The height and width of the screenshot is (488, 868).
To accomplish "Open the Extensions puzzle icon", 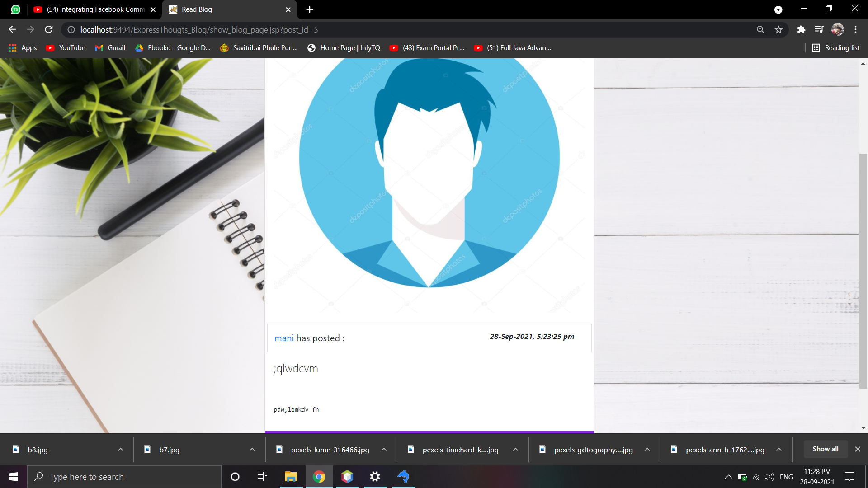I will (x=801, y=30).
